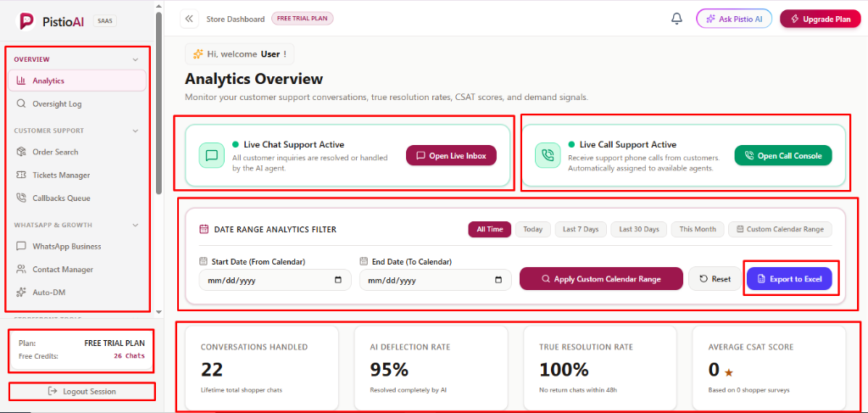Open the Tickets Manager menu item
This screenshot has height=413, width=868.
(x=77, y=176)
